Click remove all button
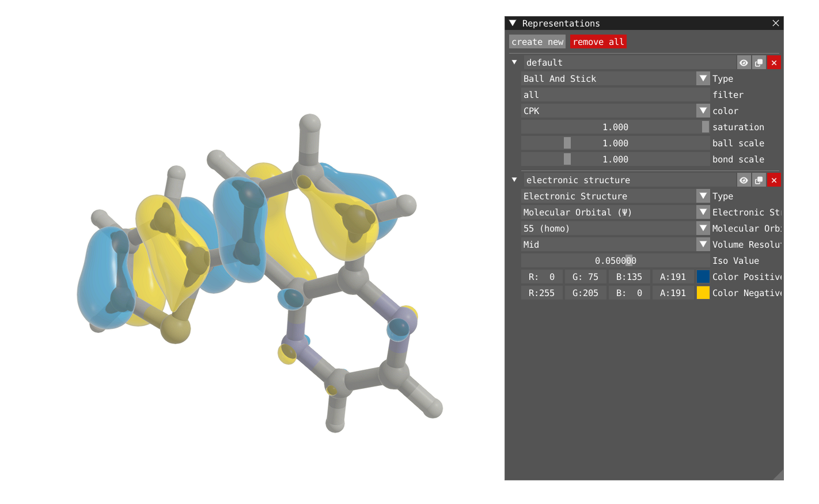Viewport: 819px width, 504px height. [x=598, y=42]
